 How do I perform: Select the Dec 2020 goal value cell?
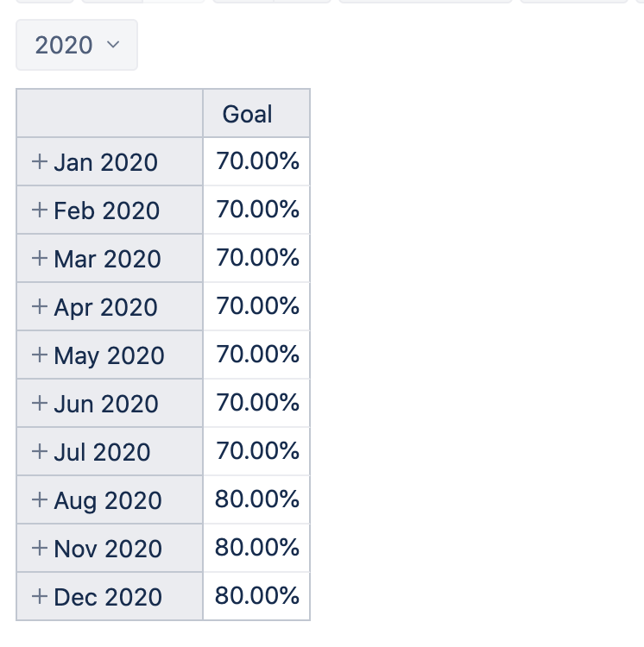click(x=256, y=596)
